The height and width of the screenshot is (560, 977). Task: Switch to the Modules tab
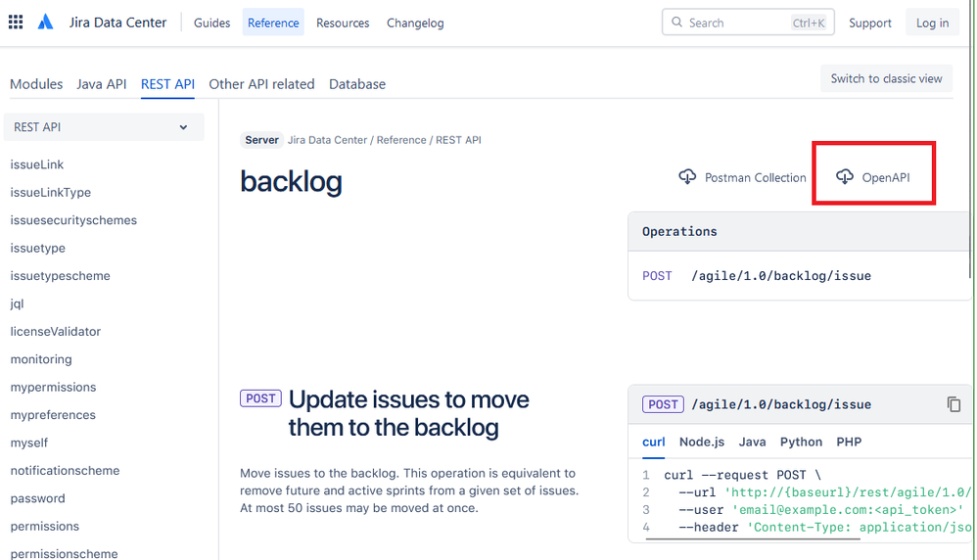(36, 84)
